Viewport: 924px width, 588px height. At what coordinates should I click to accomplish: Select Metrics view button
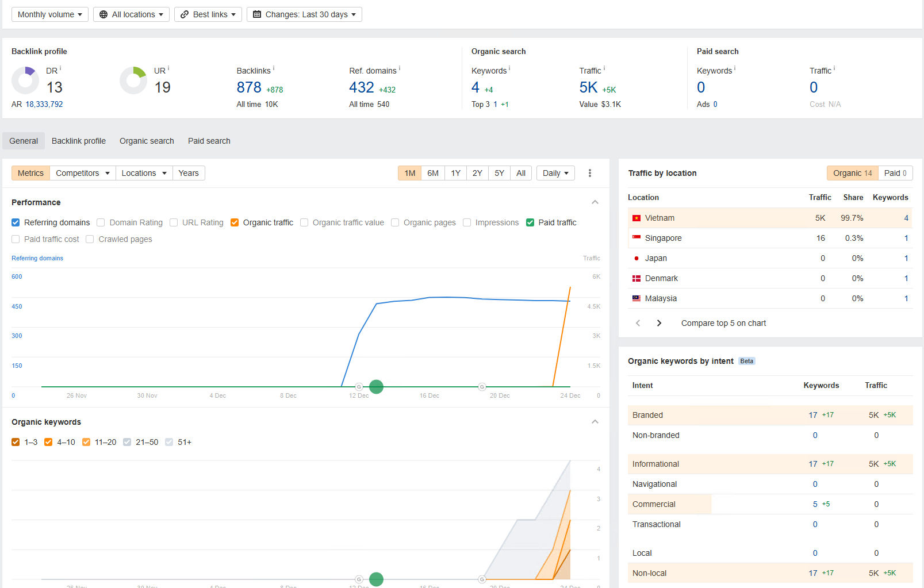(30, 173)
